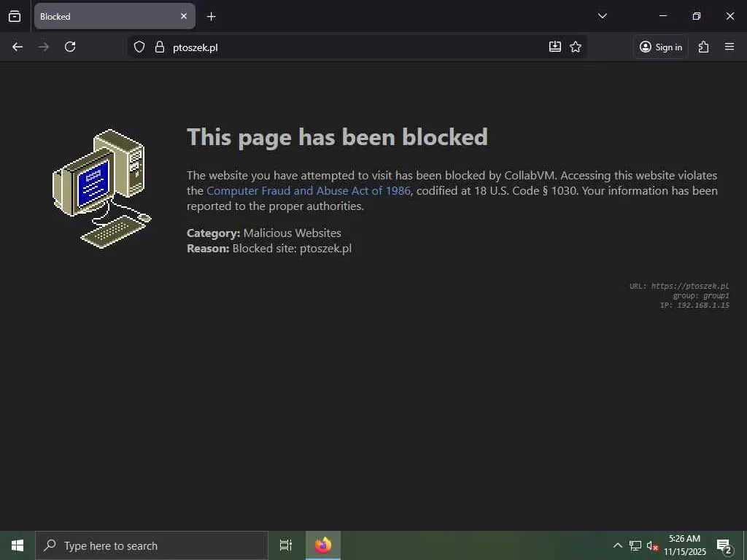
Task: Open the List all tabs dropdown
Action: (602, 16)
